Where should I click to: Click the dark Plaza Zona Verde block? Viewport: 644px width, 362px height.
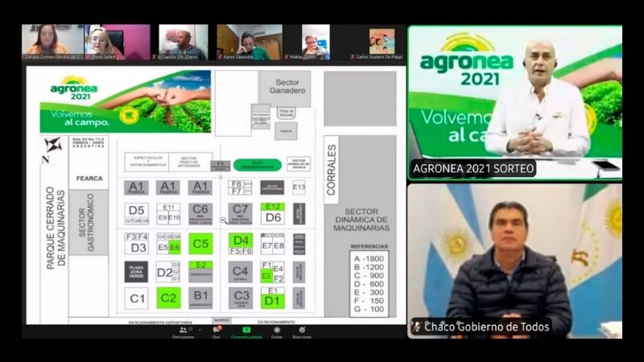pyautogui.click(x=136, y=271)
